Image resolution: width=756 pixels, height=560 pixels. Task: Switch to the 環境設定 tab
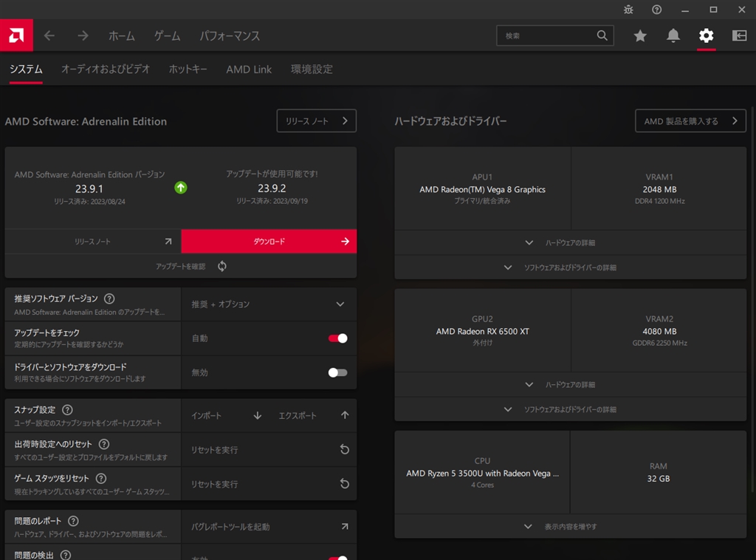(x=312, y=69)
